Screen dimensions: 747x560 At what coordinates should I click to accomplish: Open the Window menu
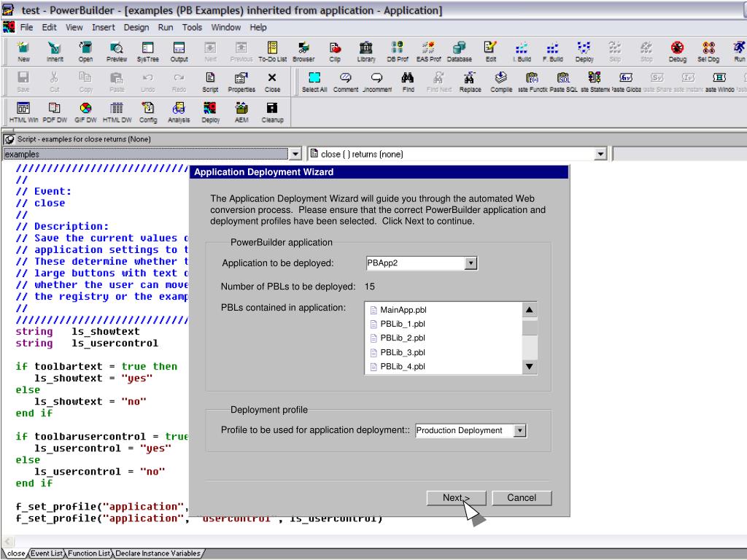click(226, 27)
